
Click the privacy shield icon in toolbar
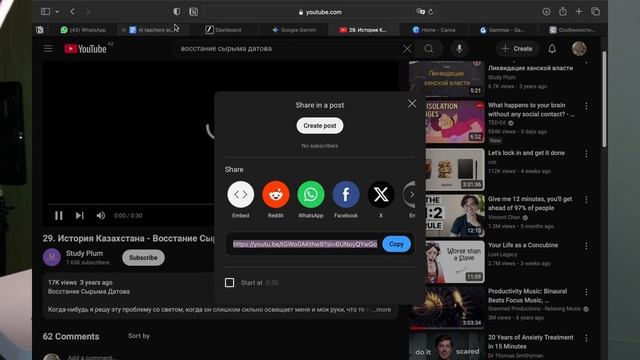click(x=176, y=12)
